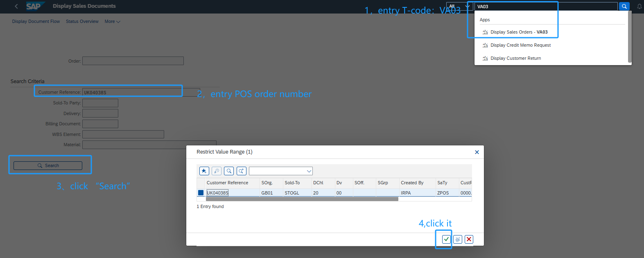Open notifications bell in top bar

click(x=639, y=7)
